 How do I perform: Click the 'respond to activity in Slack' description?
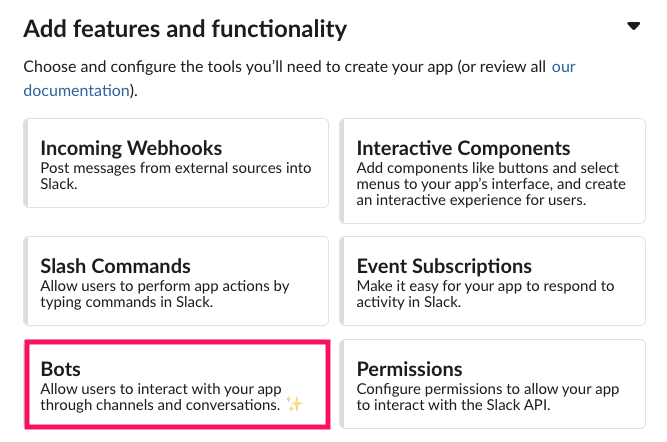485,294
